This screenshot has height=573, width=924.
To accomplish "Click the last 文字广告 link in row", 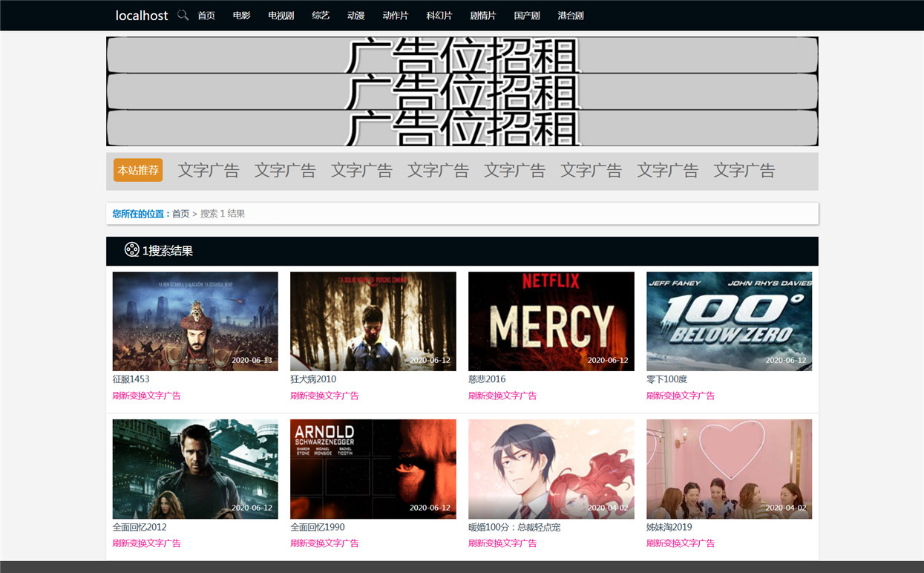I will coord(744,171).
